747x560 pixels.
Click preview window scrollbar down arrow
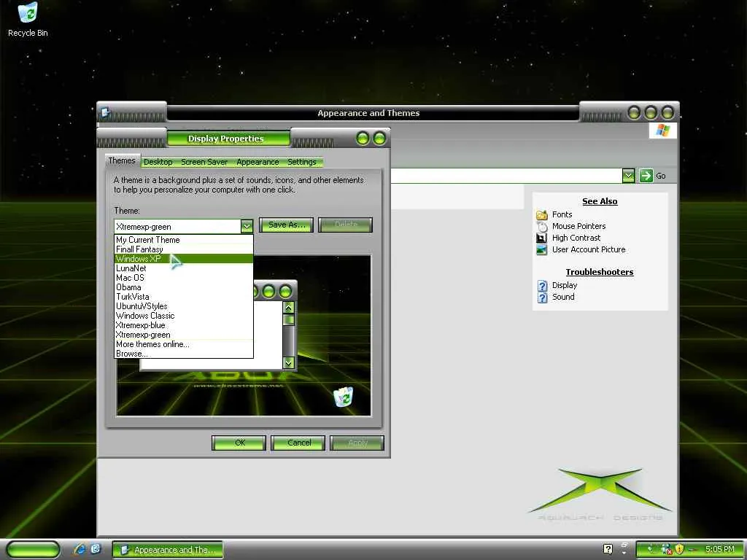click(x=289, y=363)
